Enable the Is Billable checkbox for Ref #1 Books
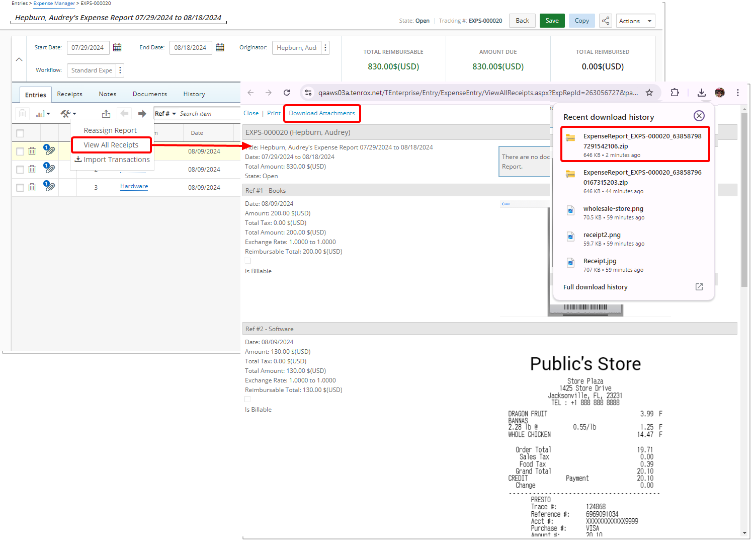This screenshot has height=545, width=756. coord(247,261)
